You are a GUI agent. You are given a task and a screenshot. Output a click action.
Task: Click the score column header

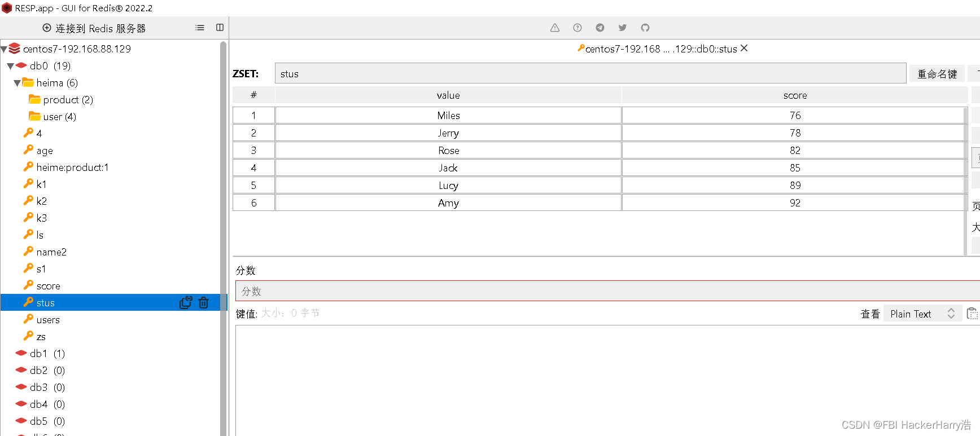tap(795, 95)
